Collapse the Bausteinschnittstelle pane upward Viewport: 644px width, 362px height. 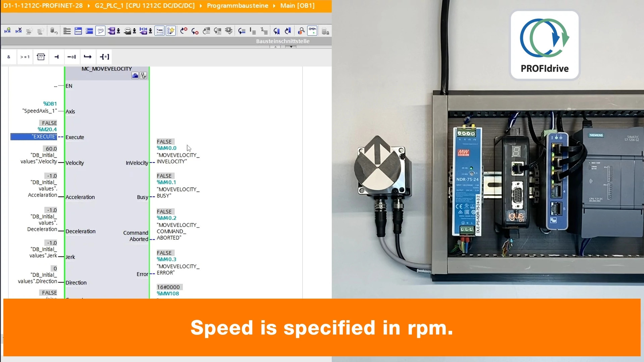[275, 47]
